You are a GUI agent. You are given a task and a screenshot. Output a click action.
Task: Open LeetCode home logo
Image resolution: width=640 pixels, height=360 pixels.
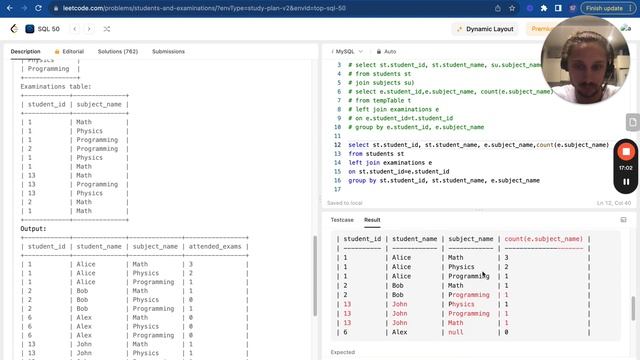pyautogui.click(x=14, y=29)
